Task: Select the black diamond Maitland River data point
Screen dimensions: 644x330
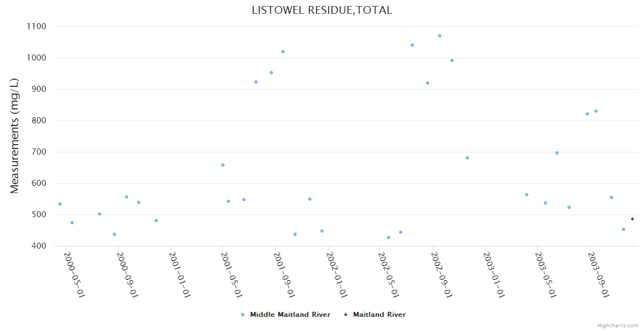Action: coord(632,219)
